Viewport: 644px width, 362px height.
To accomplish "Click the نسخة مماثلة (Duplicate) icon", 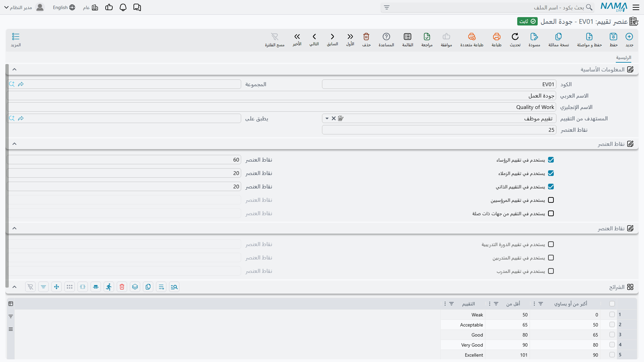I will pos(558,37).
